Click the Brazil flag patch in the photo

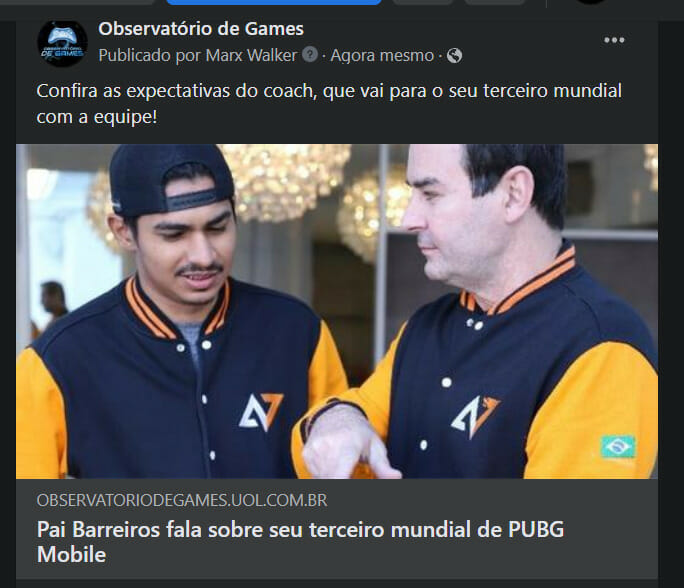(618, 446)
